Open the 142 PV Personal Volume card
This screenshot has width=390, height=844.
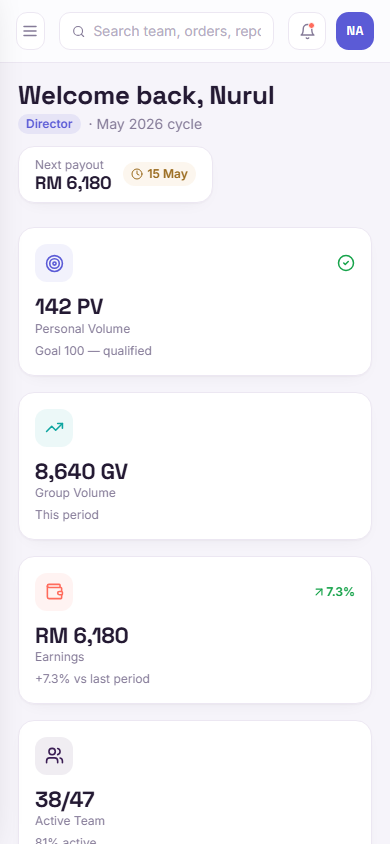195,301
